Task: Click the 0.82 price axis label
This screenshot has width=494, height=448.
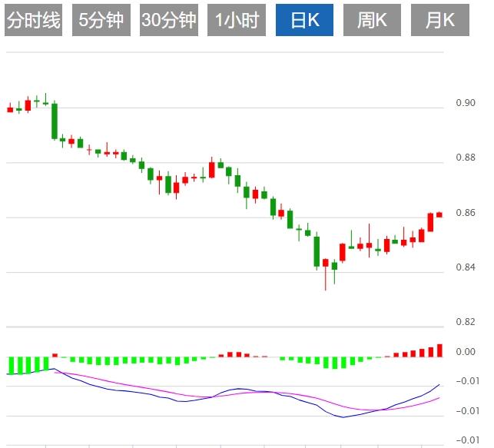Action: [x=466, y=322]
